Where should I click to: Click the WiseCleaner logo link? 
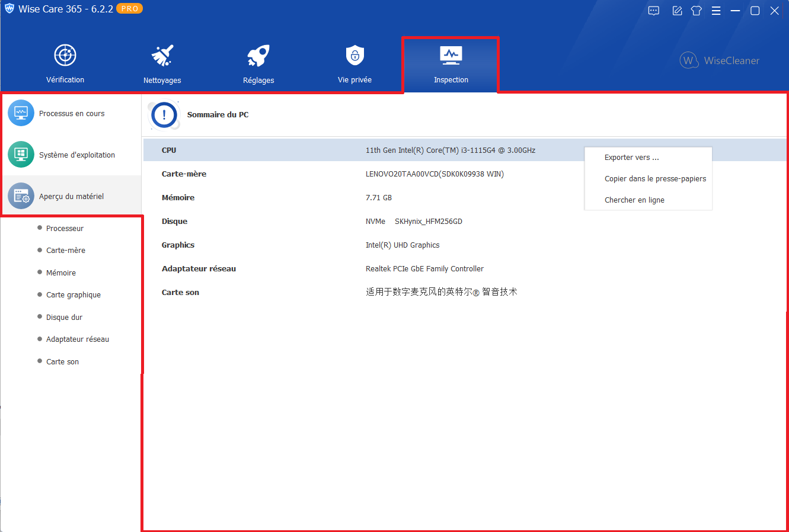(x=720, y=60)
